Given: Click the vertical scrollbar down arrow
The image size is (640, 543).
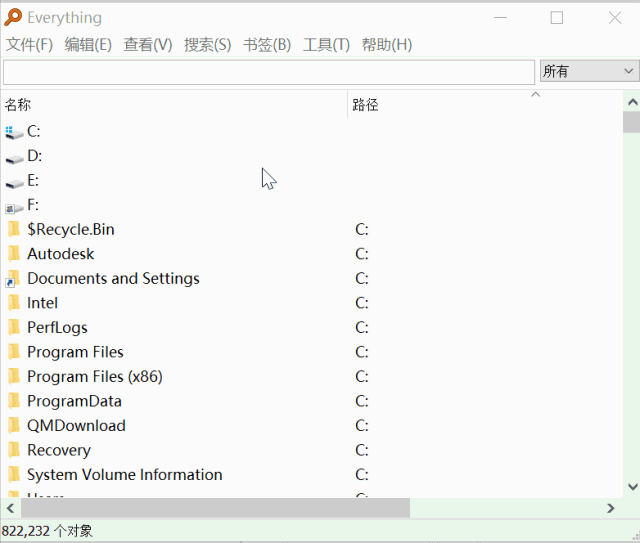Looking at the screenshot, I should click(x=632, y=486).
